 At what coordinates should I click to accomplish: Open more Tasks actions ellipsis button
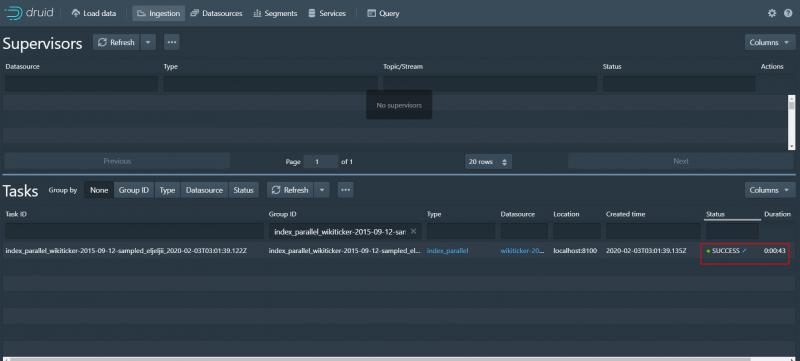coord(345,190)
